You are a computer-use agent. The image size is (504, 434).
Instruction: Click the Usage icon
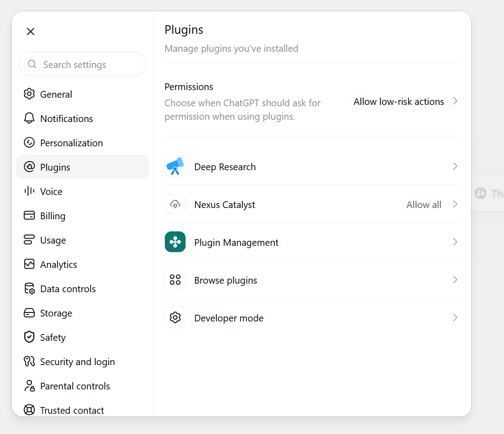29,240
